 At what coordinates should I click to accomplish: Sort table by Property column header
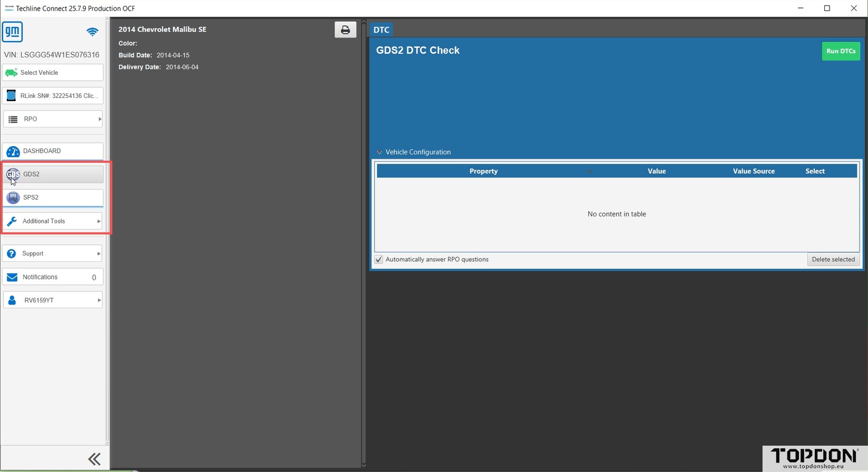483,171
